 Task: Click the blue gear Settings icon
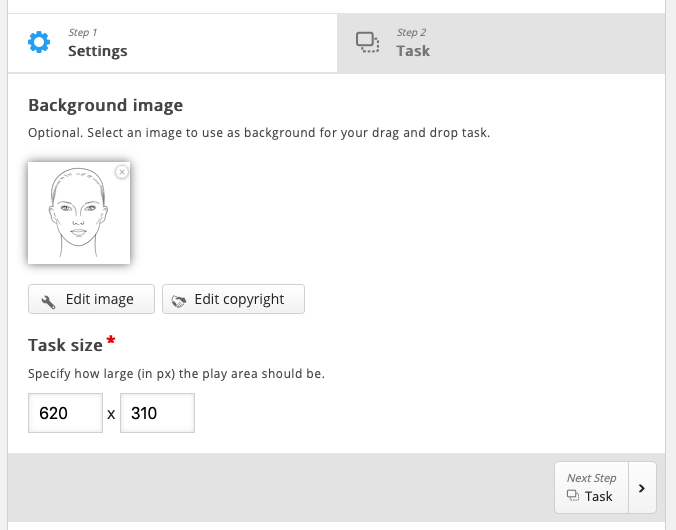click(x=39, y=42)
